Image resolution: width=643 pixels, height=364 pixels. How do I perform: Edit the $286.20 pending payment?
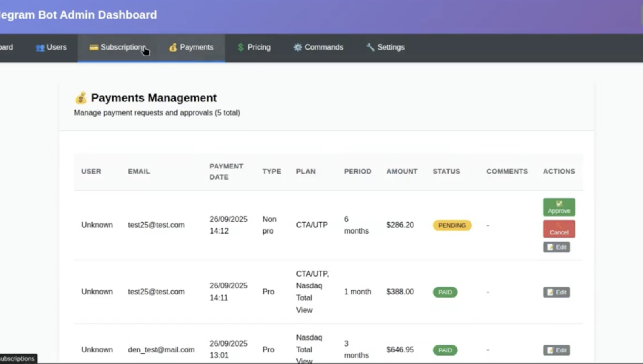pos(556,247)
